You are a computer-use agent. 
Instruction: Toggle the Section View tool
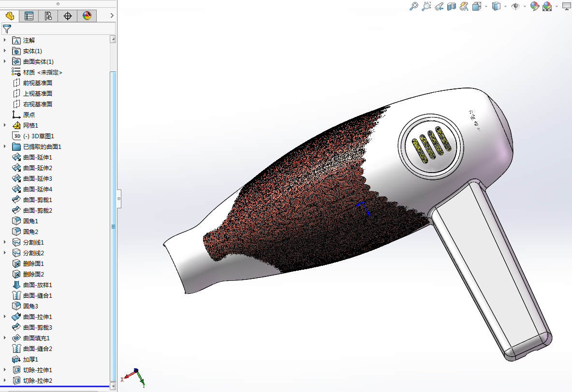pos(452,6)
